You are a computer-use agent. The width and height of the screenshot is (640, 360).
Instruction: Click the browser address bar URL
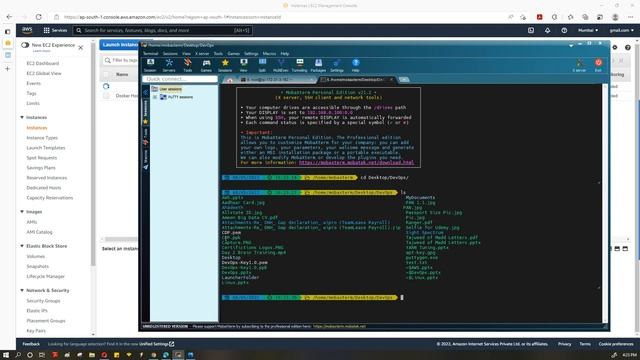173,17
